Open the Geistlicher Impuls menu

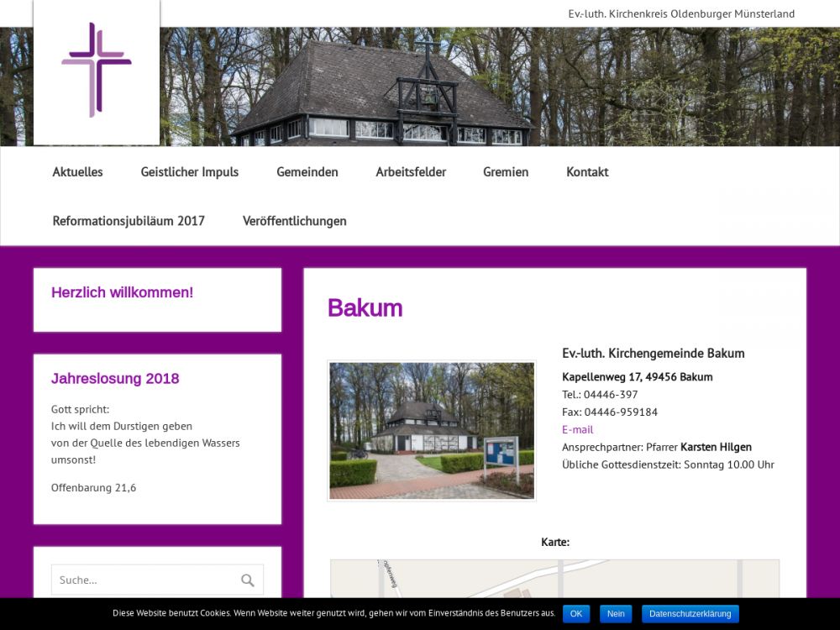[190, 172]
